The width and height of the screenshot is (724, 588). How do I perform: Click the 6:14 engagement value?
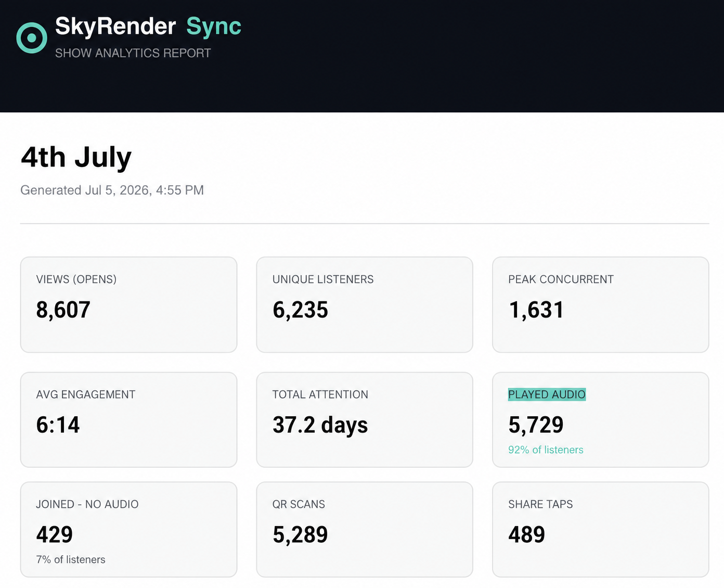coord(58,425)
